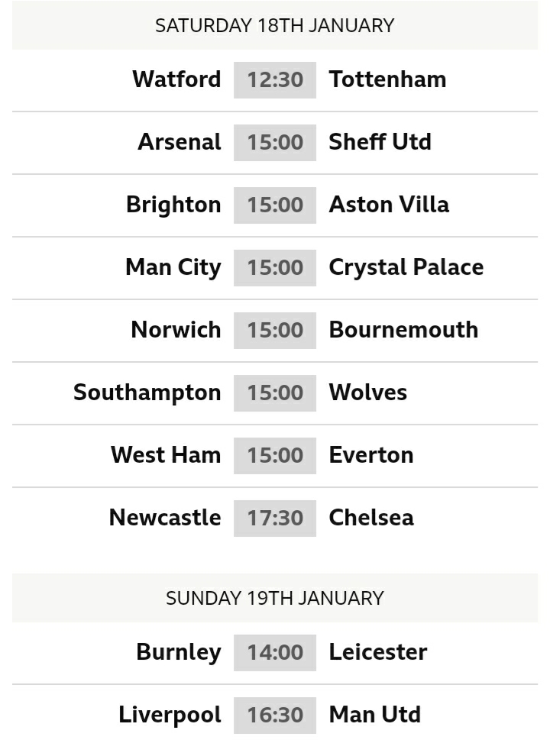
Task: Select the Tottenham team name
Action: click(387, 79)
